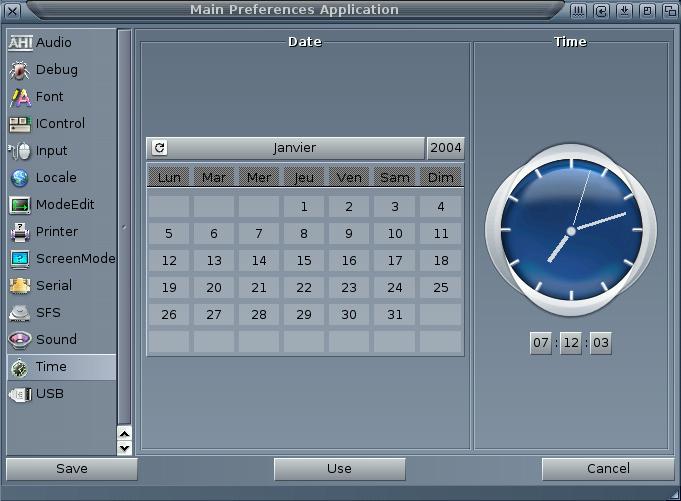Click the titlebar snapshot arrow gadget
The width and height of the screenshot is (681, 501).
[x=601, y=11]
